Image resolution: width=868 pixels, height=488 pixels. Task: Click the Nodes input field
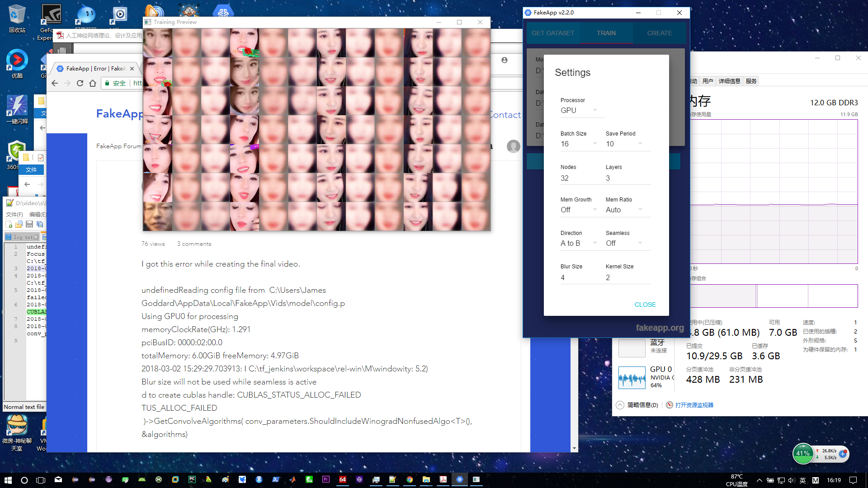tap(579, 178)
